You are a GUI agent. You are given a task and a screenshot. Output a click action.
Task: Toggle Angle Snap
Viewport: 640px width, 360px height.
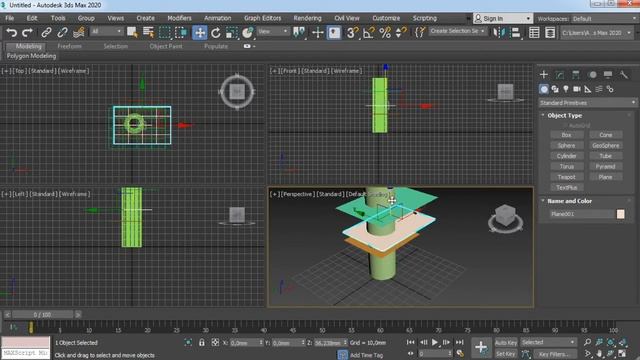pos(369,32)
